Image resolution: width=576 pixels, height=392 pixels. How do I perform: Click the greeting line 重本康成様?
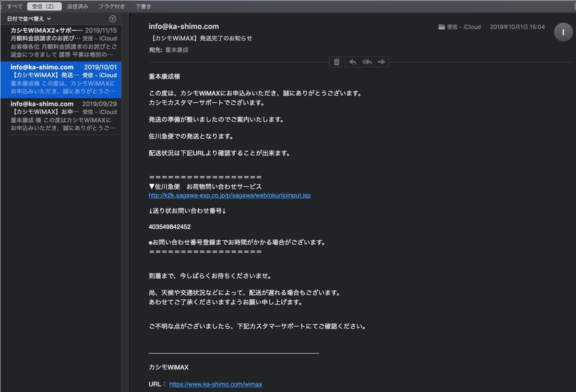(x=165, y=76)
